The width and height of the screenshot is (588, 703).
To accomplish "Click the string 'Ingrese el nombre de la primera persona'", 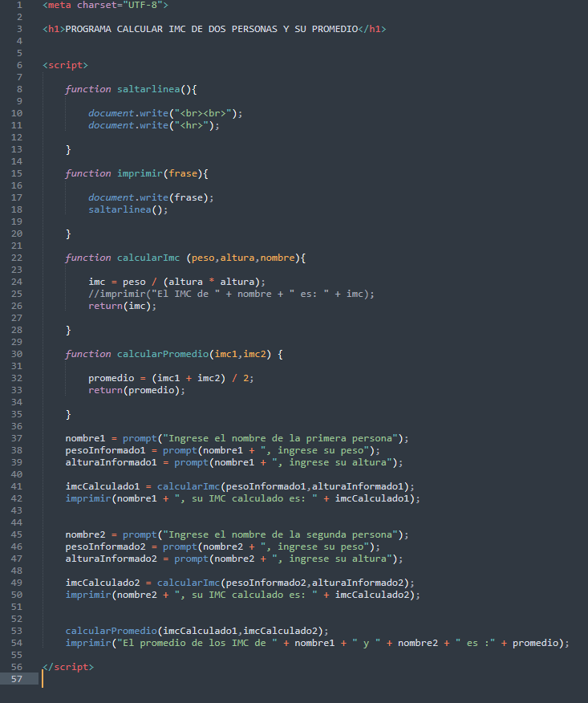I will pos(280,438).
